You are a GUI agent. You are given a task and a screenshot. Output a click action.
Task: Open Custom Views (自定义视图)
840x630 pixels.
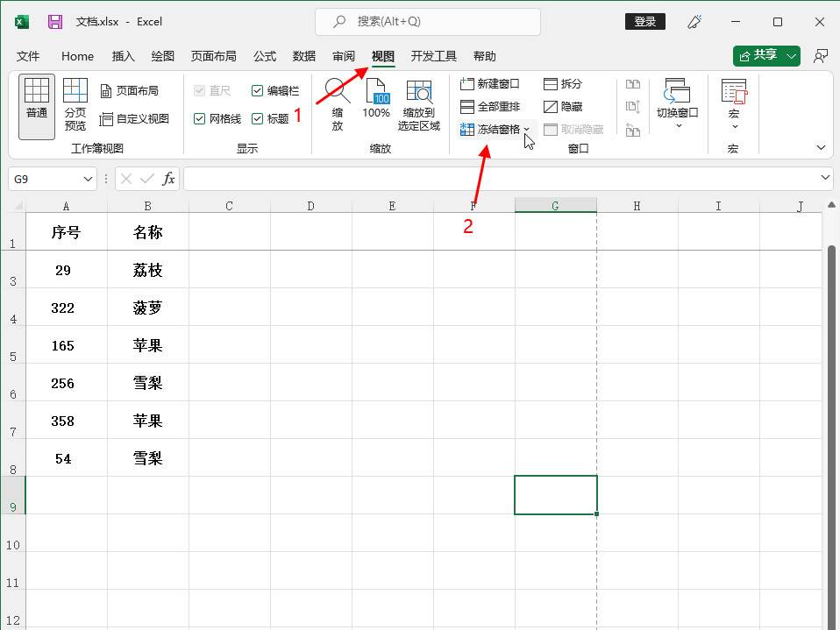point(134,119)
